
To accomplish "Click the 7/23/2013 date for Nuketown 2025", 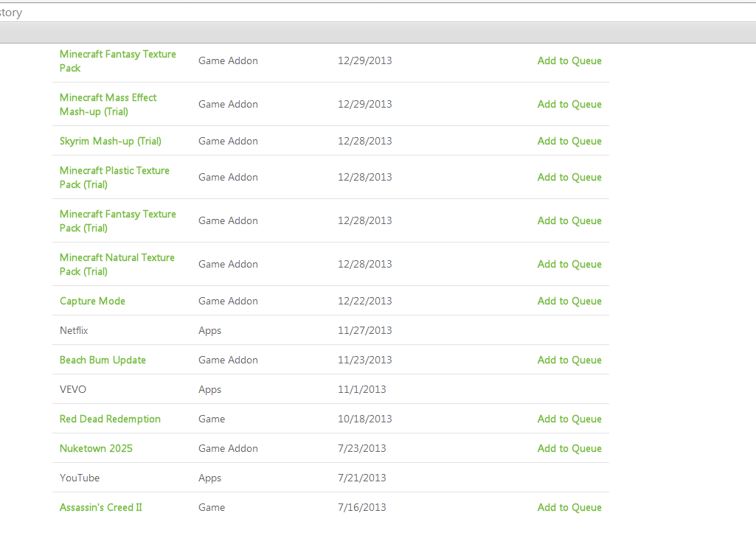I will click(362, 449).
